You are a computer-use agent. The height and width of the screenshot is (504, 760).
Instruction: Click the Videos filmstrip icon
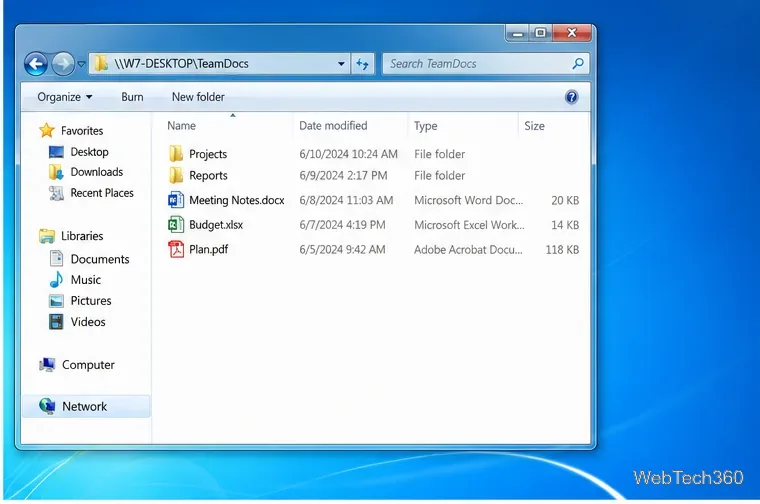(56, 322)
